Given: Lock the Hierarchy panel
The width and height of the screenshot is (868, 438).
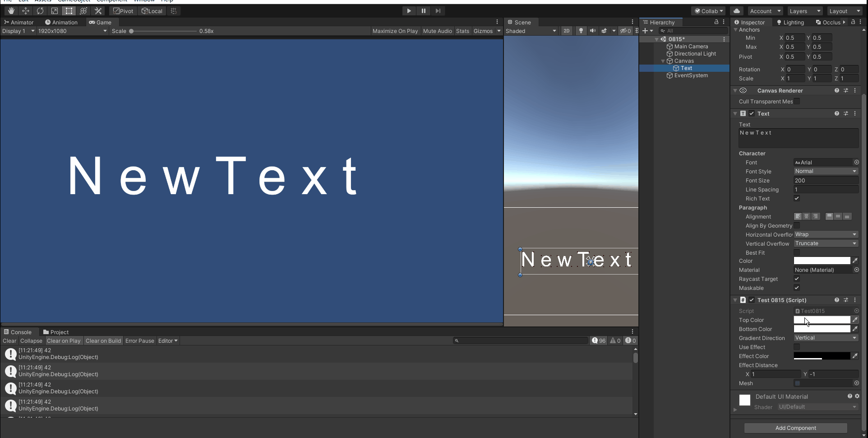Looking at the screenshot, I should pos(716,22).
